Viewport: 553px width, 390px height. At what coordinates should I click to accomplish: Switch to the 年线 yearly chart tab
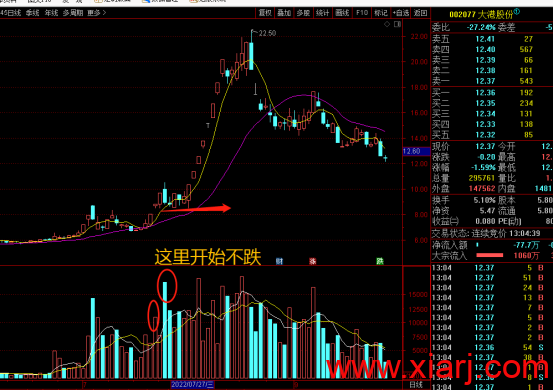point(51,13)
